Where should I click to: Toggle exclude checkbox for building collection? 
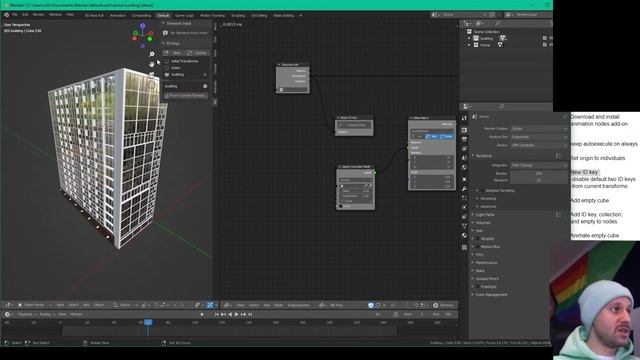544,38
